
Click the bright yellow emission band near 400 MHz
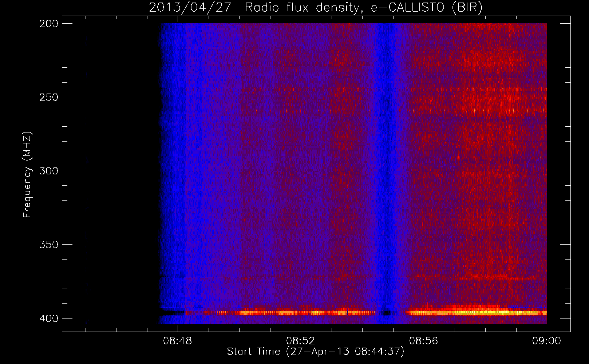477,312
